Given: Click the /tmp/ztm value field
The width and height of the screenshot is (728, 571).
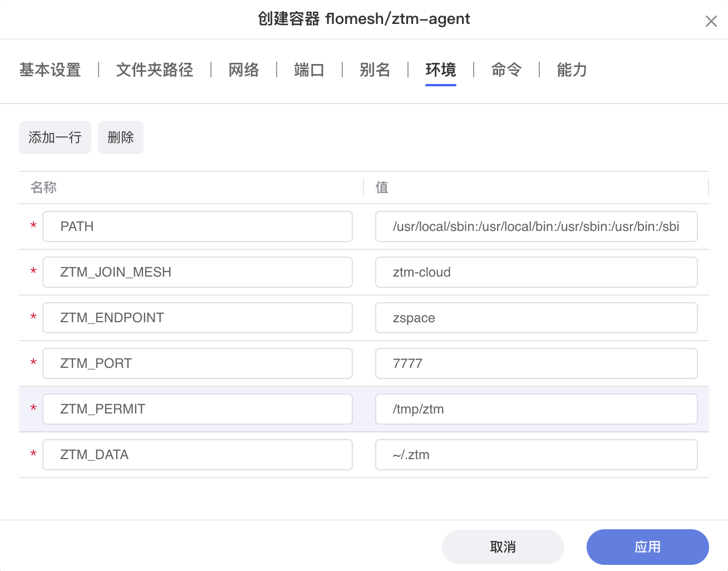Looking at the screenshot, I should pos(536,409).
